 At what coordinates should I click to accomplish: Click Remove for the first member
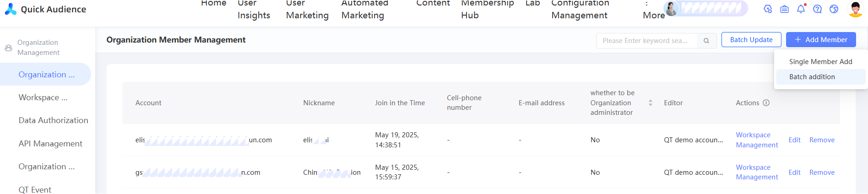click(x=822, y=140)
